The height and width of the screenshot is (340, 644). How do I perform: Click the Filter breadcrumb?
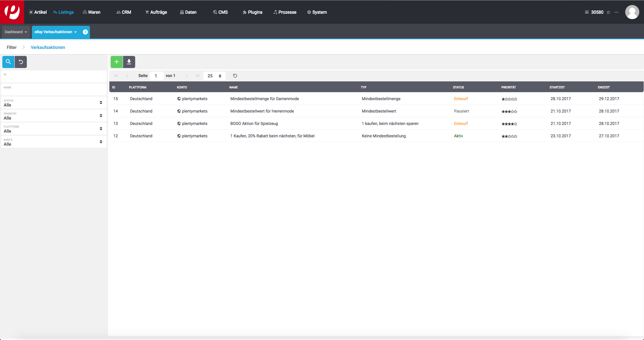click(12, 47)
